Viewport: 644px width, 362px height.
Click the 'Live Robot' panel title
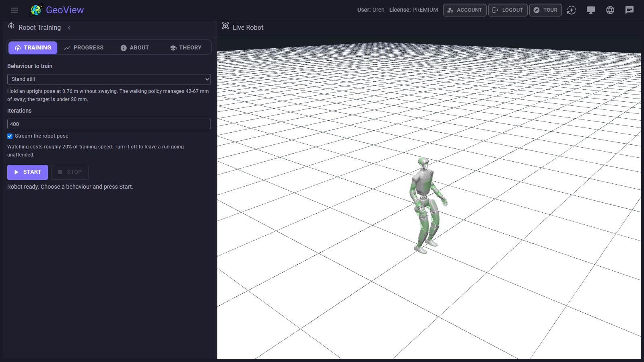pyautogui.click(x=248, y=27)
